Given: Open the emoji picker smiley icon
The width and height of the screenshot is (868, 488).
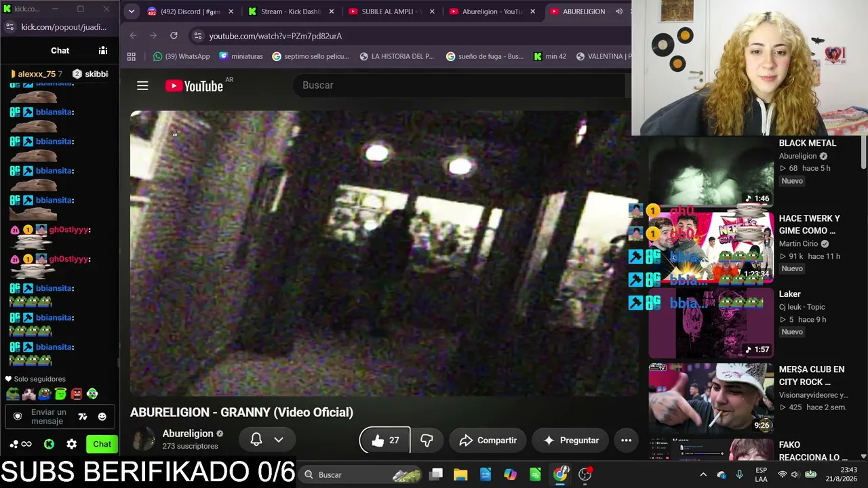Looking at the screenshot, I should tap(102, 417).
